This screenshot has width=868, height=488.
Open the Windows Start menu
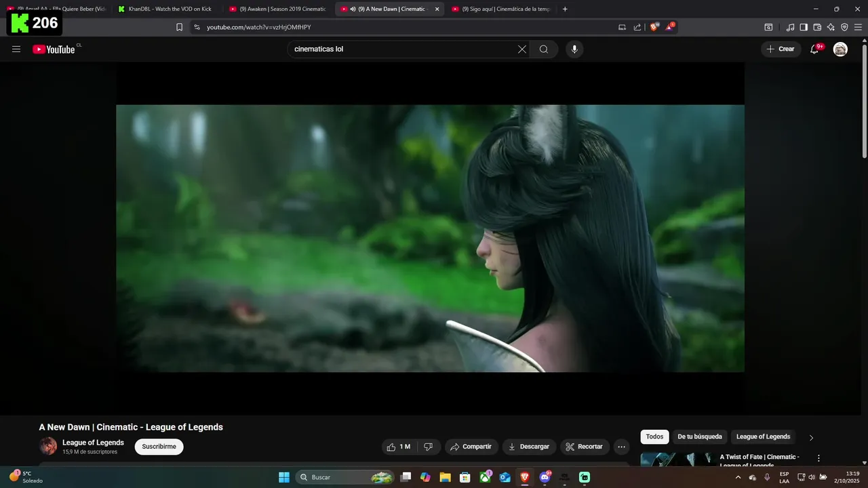[x=284, y=477]
